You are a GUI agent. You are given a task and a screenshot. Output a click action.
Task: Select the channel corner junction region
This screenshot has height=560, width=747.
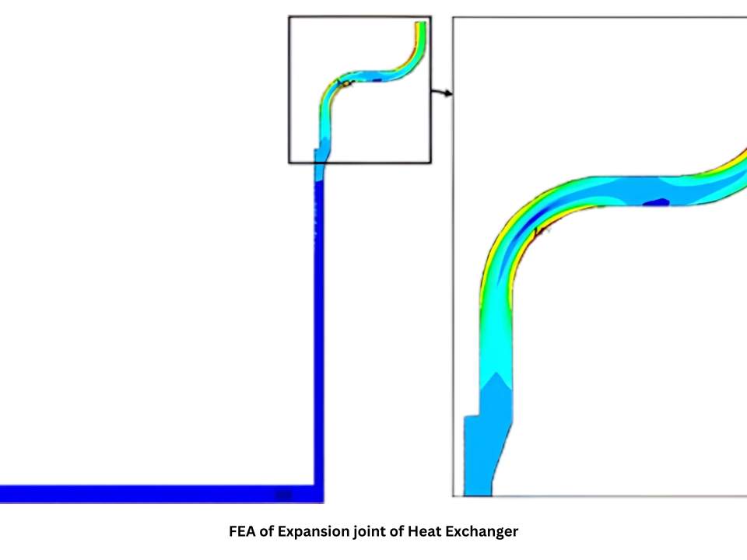319,490
